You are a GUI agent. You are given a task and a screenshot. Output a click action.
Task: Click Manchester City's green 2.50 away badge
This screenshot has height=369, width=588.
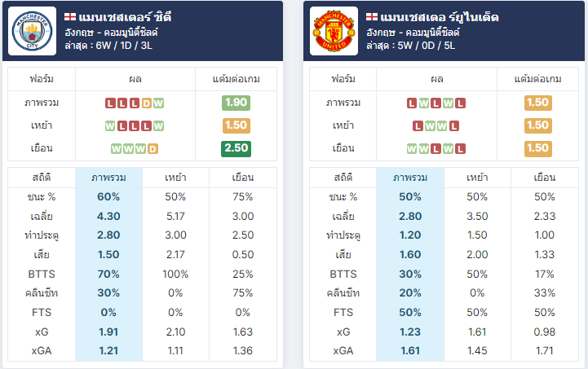236,148
